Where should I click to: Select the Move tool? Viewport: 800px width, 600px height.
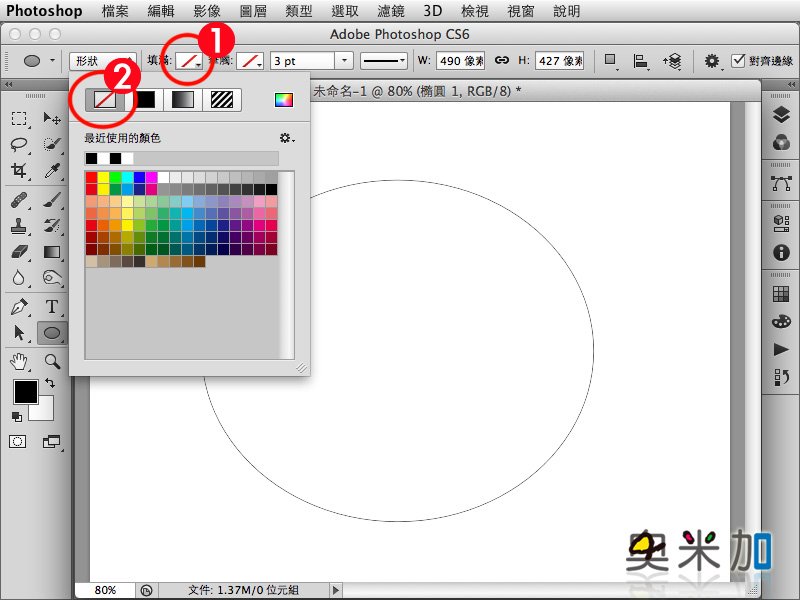[52, 119]
